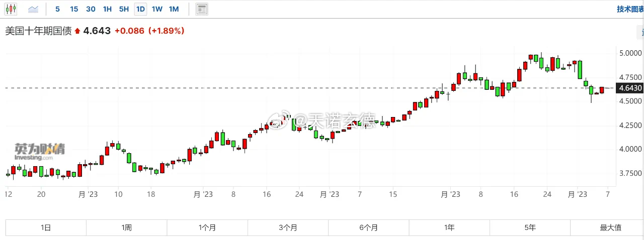Switch to the 1个月 range tab

[207, 227]
